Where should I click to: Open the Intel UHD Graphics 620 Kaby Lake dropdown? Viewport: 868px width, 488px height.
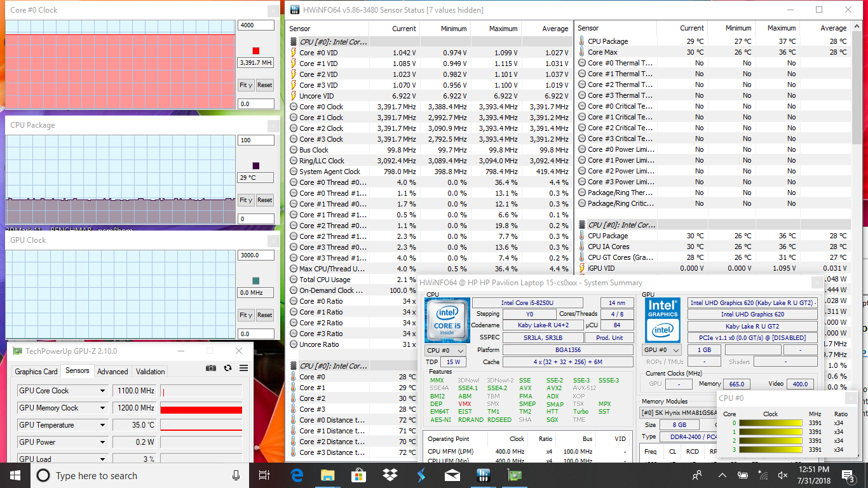(x=752, y=303)
